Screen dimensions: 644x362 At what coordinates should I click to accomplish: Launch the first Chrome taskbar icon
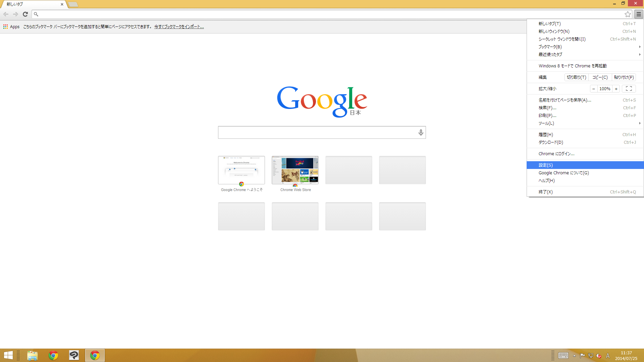(x=53, y=355)
